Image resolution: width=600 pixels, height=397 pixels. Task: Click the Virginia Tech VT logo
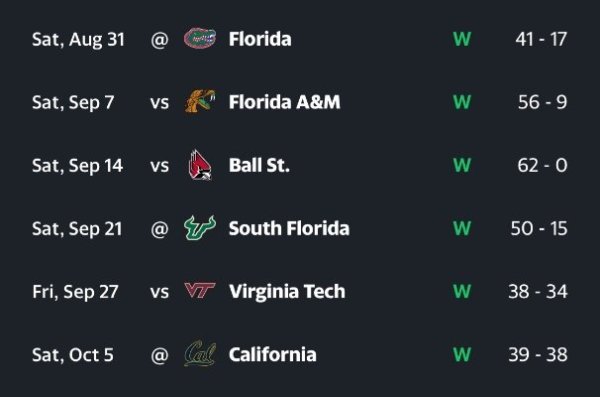[x=200, y=291]
